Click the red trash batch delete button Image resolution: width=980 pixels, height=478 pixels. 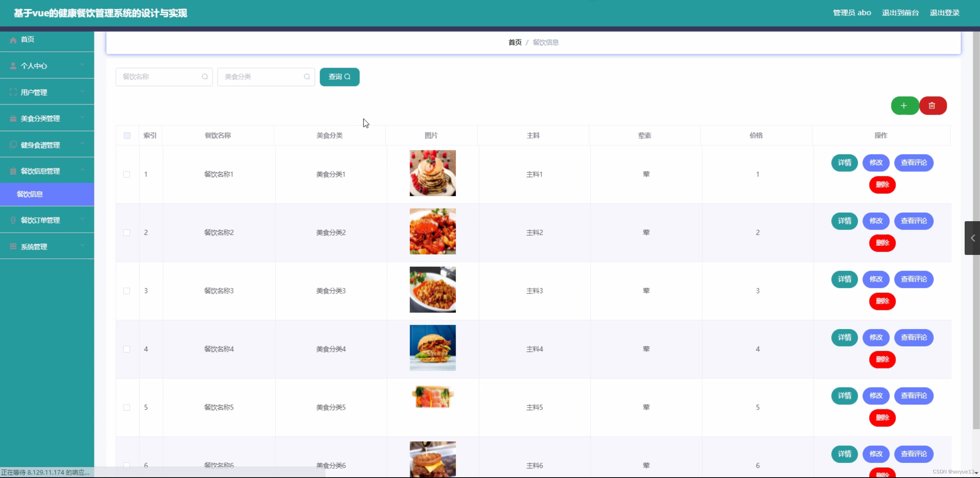[932, 106]
